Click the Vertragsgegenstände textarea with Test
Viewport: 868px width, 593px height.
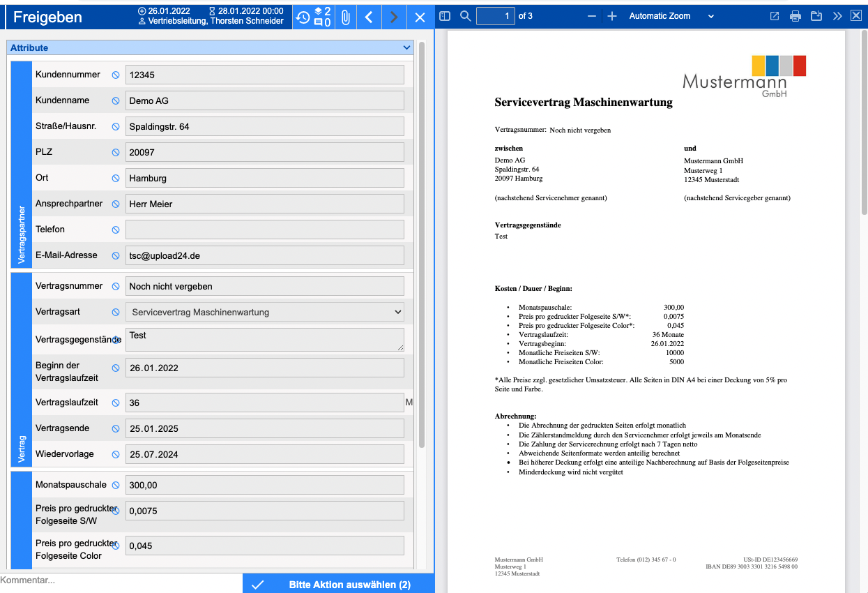point(265,340)
